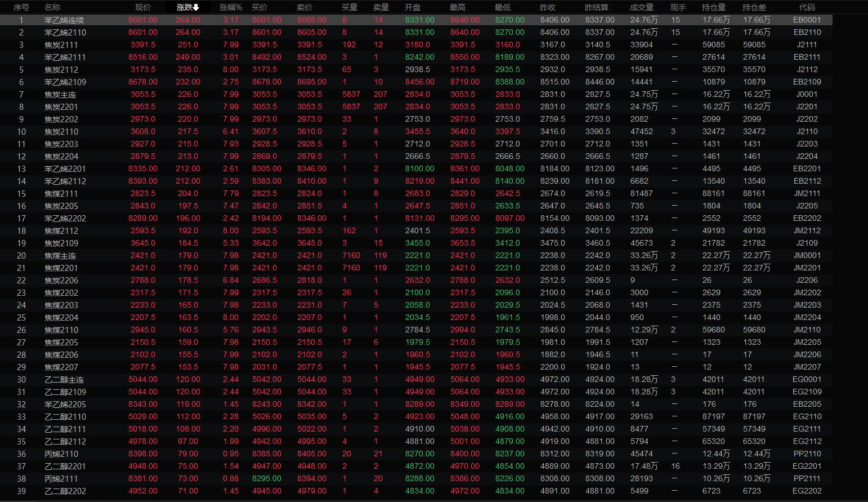Sort by the 成交量 column header

pos(642,7)
